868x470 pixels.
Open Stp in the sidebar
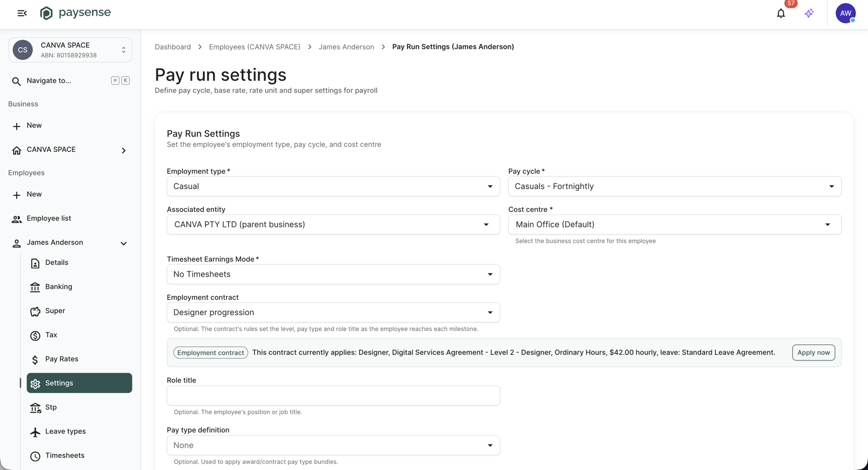pos(79,408)
